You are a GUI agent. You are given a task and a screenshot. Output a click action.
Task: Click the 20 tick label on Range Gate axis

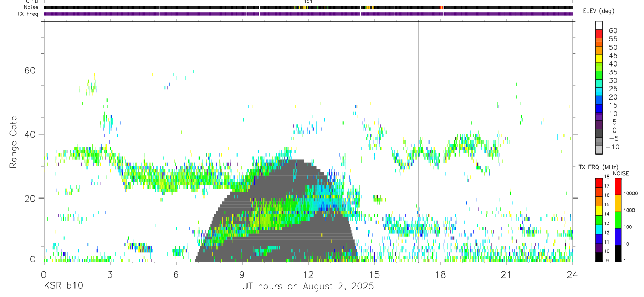coord(30,198)
